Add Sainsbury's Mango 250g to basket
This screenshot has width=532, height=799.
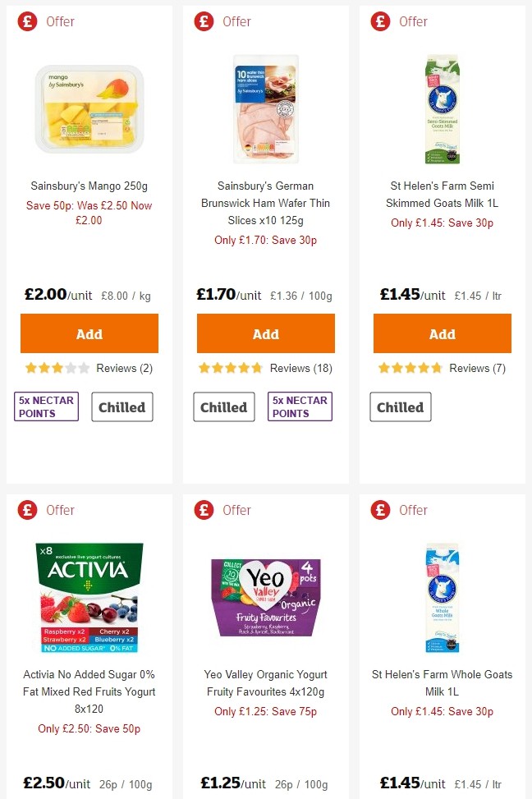89,333
